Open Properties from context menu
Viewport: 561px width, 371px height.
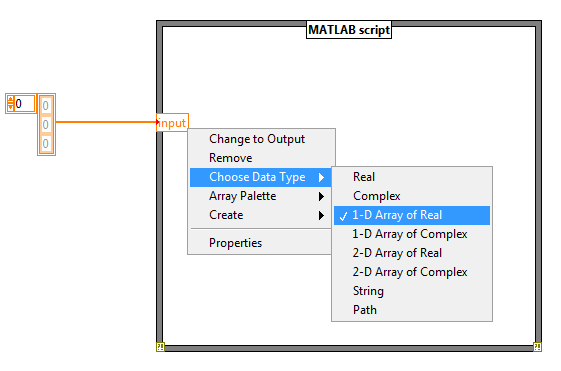(x=261, y=243)
